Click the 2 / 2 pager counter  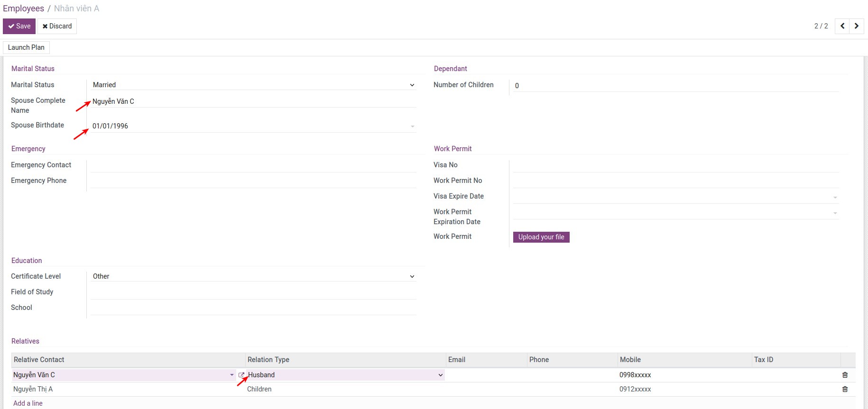[x=821, y=26]
